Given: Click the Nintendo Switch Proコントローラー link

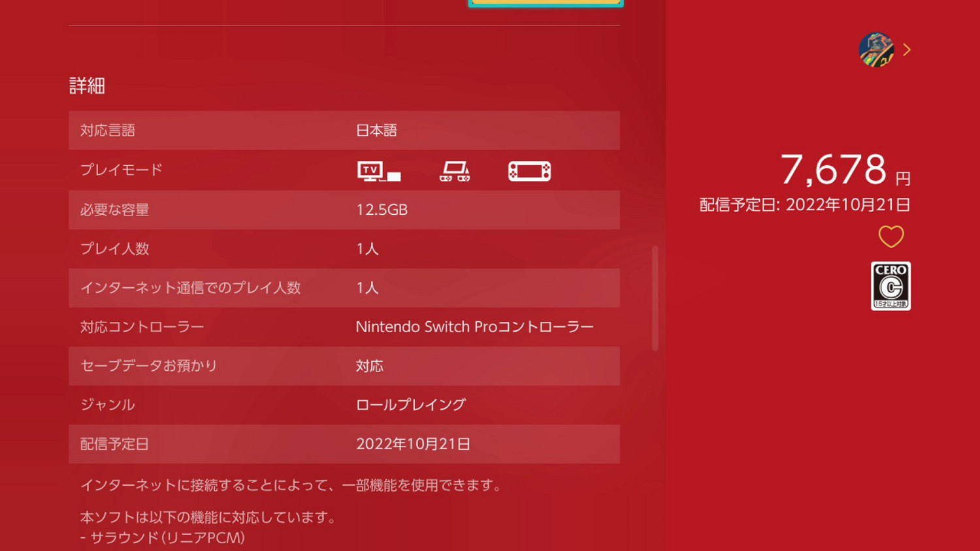Looking at the screenshot, I should click(x=475, y=326).
